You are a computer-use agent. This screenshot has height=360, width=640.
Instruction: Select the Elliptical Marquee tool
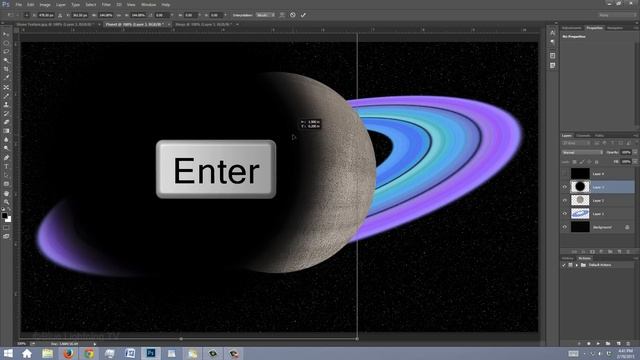click(x=6, y=43)
